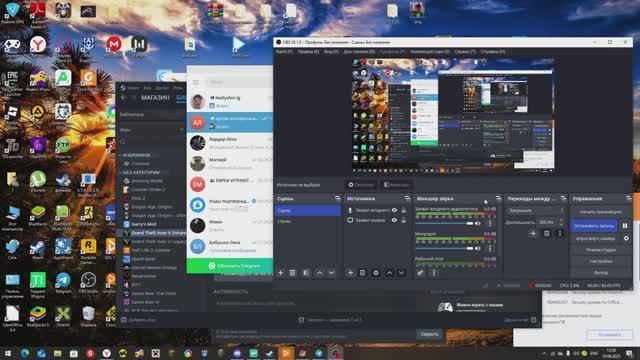Adjust transition duration 300 ms spinner

click(x=550, y=222)
